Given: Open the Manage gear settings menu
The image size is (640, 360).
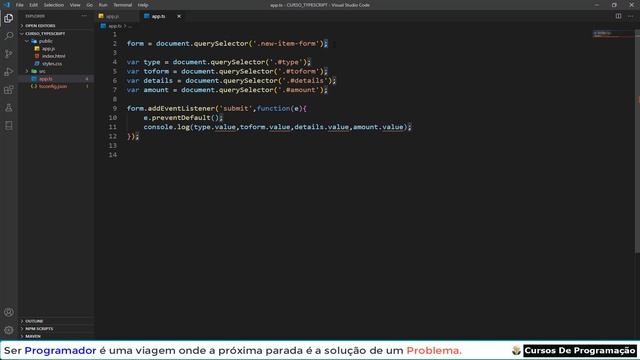Looking at the screenshot, I should click(x=9, y=330).
